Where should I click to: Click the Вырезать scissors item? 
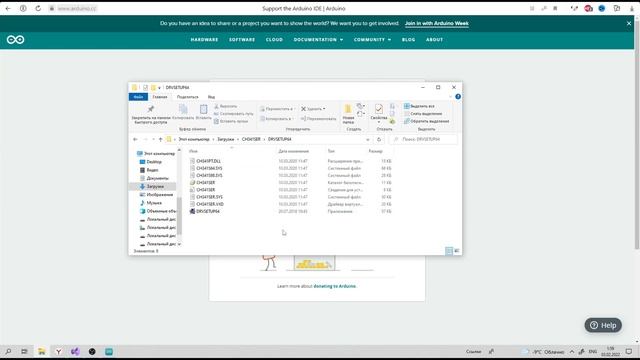tap(226, 106)
